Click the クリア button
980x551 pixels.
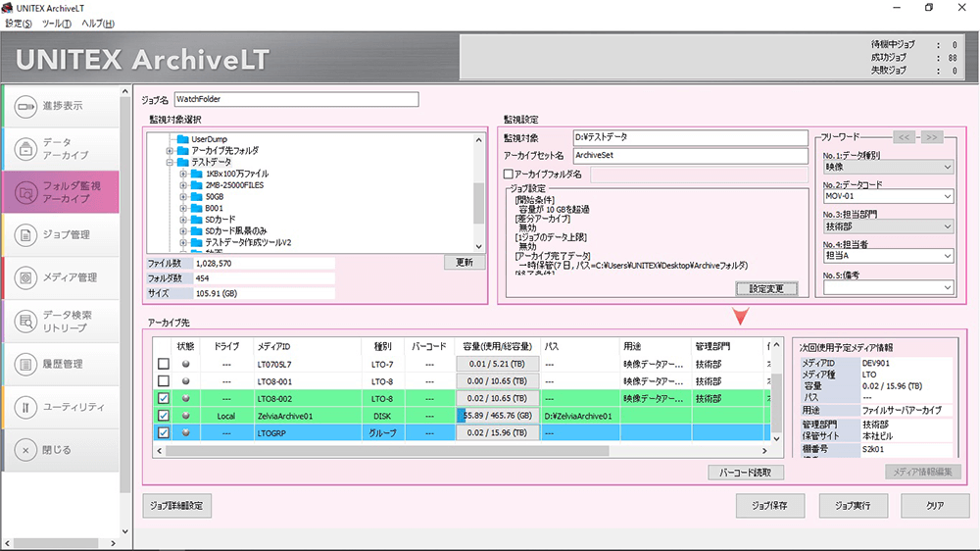point(935,506)
